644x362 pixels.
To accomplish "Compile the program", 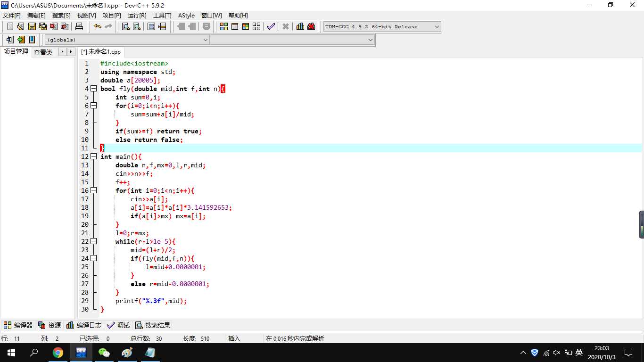I will pos(224,26).
